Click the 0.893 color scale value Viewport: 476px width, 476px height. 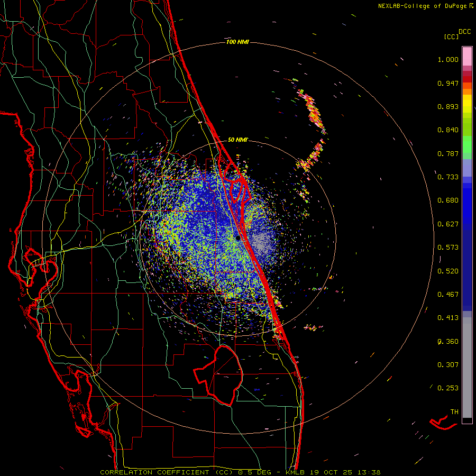(x=448, y=106)
